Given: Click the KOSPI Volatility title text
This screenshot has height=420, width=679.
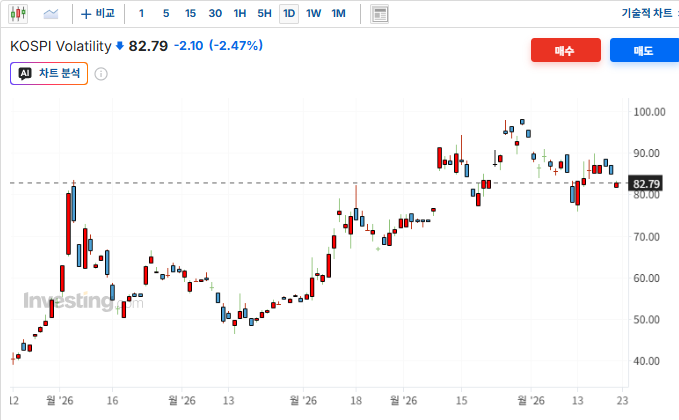Looking at the screenshot, I should [x=61, y=46].
